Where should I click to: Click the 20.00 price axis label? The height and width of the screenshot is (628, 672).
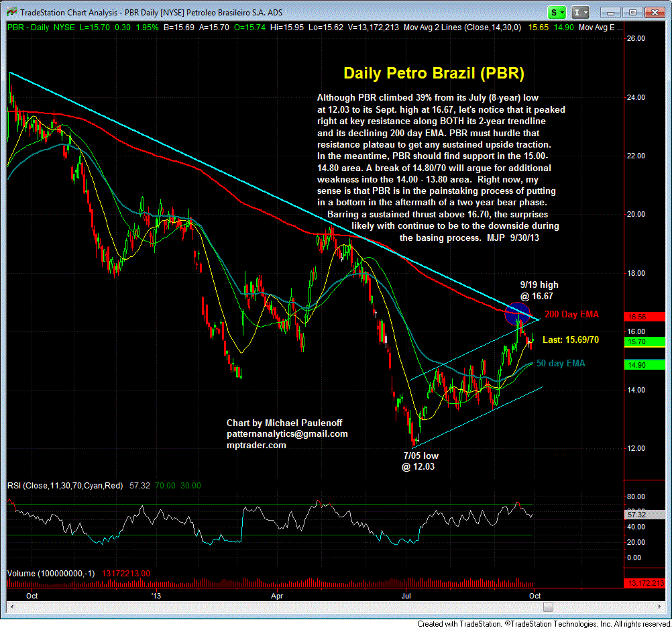click(636, 214)
